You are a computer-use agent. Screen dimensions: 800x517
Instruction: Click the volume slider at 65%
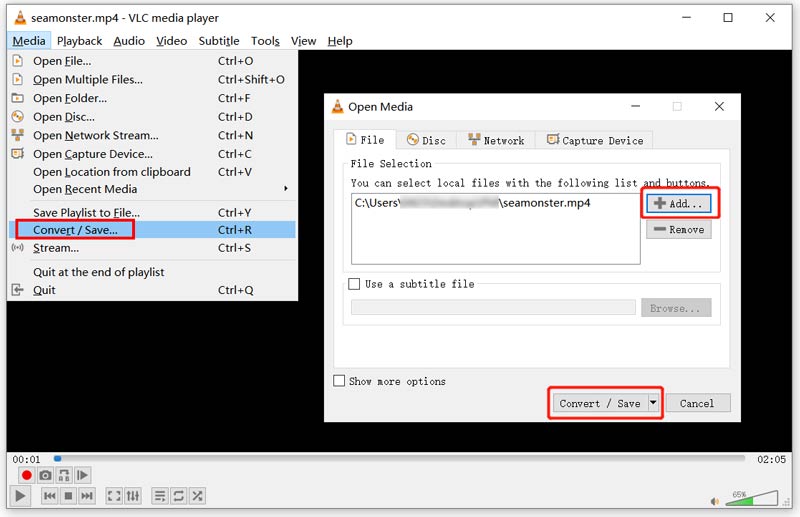[752, 498]
